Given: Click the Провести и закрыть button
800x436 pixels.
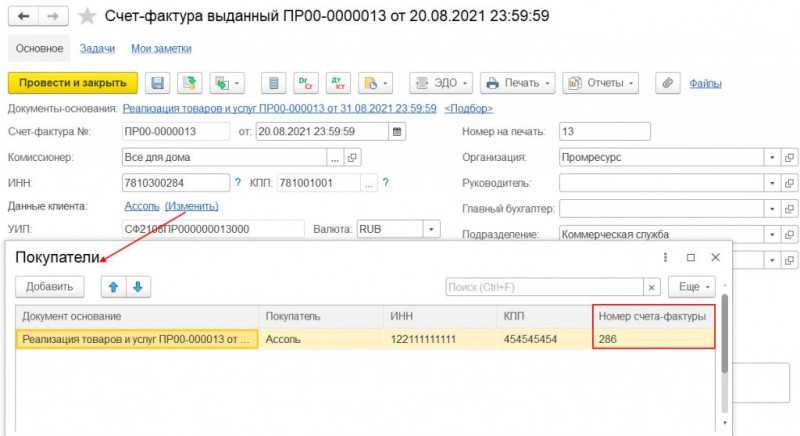Looking at the screenshot, I should pyautogui.click(x=72, y=83).
